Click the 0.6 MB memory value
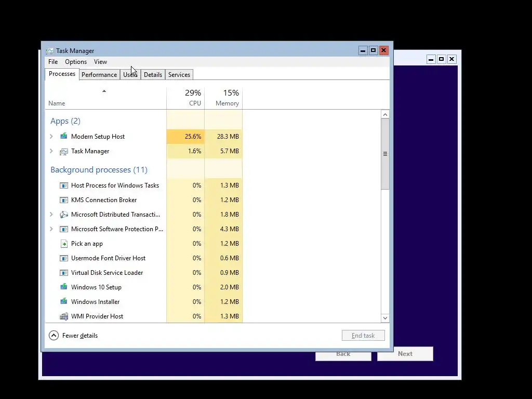 pyautogui.click(x=230, y=258)
